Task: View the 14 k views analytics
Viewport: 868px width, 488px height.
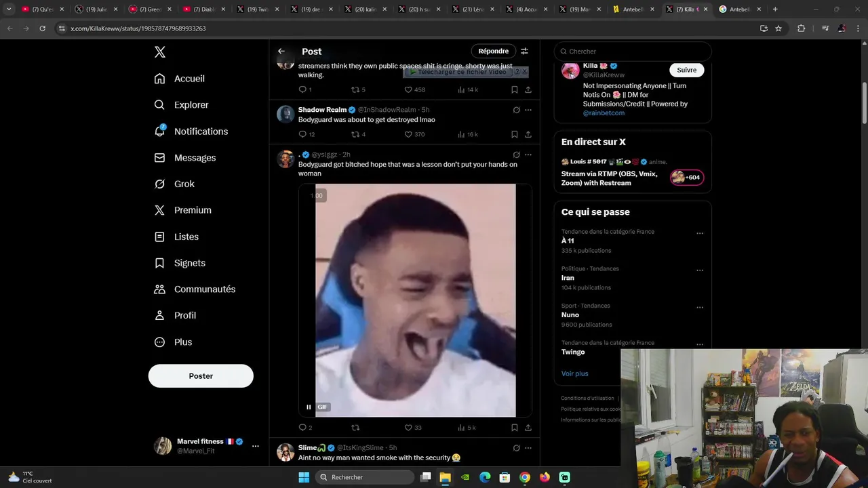Action: point(468,89)
